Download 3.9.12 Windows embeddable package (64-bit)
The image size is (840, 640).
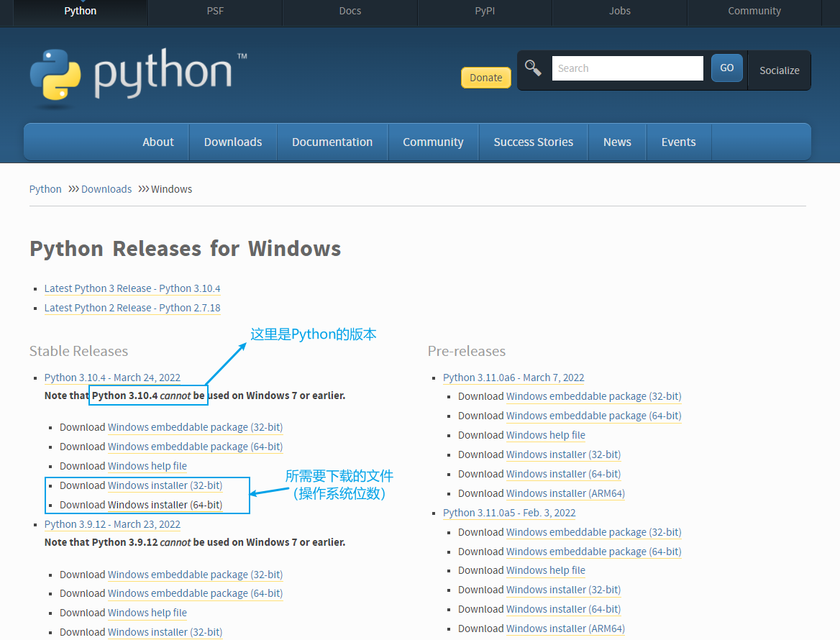pyautogui.click(x=195, y=593)
